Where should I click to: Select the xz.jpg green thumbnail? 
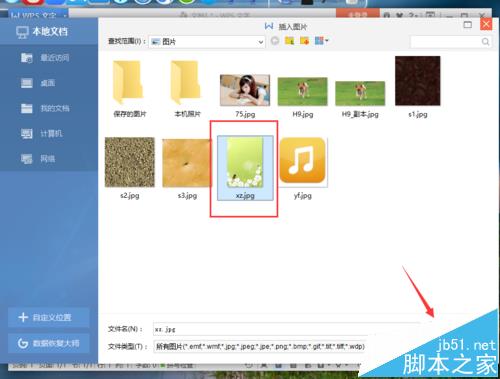(245, 168)
